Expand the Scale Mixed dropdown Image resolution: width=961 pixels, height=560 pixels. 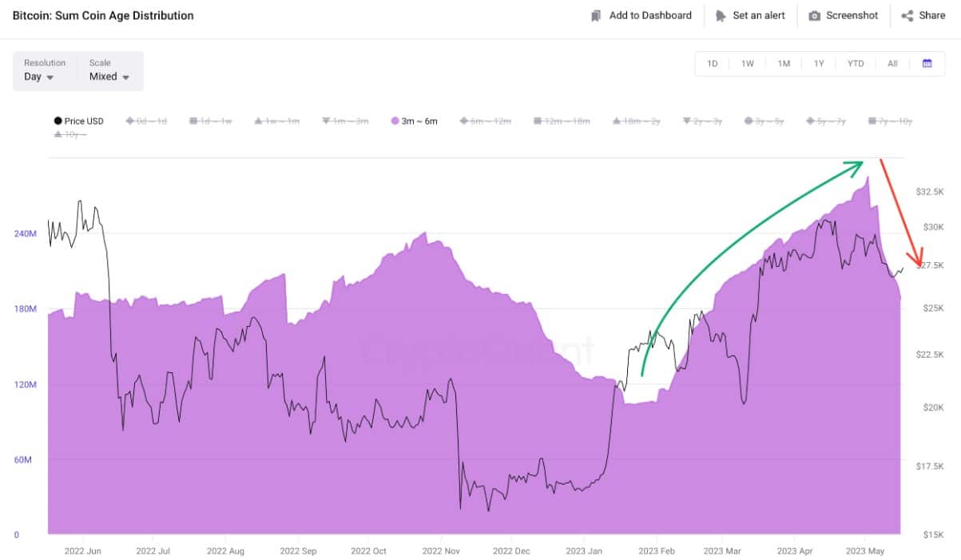(x=110, y=77)
